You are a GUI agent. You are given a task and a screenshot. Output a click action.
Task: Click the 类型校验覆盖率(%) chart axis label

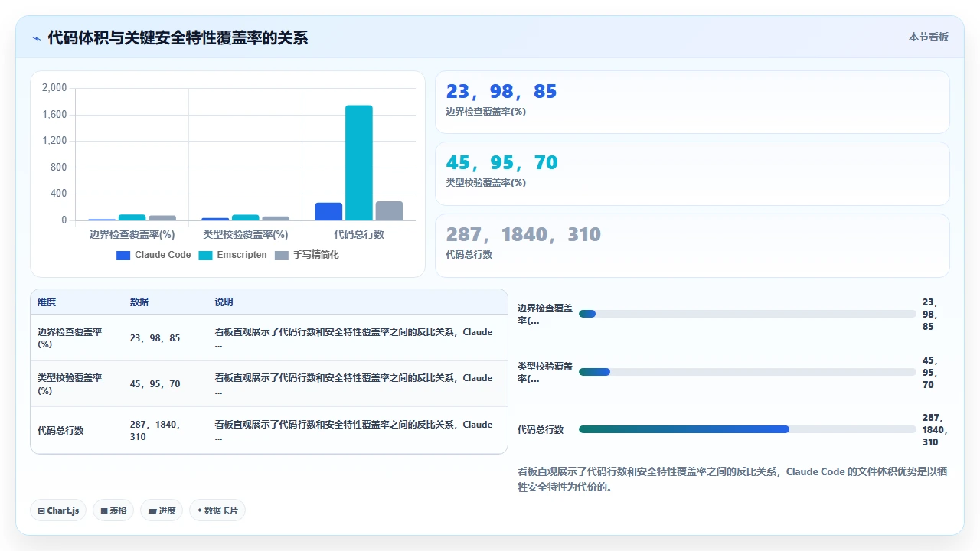pos(246,234)
